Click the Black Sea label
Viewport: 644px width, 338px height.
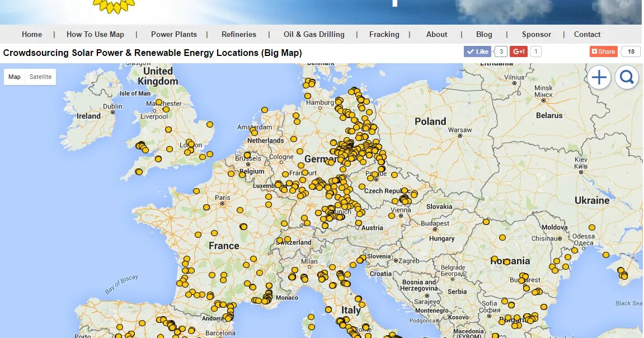(628, 303)
